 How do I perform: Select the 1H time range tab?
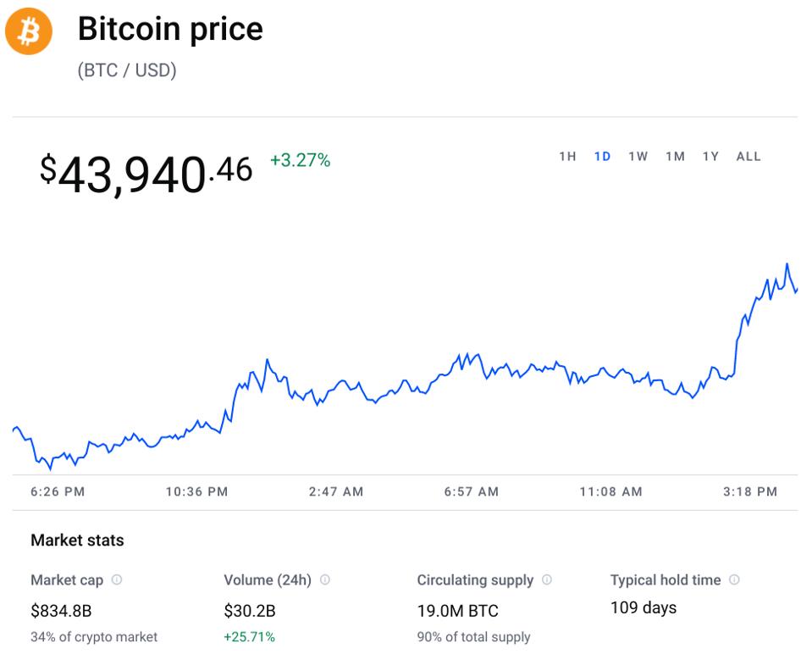point(567,157)
